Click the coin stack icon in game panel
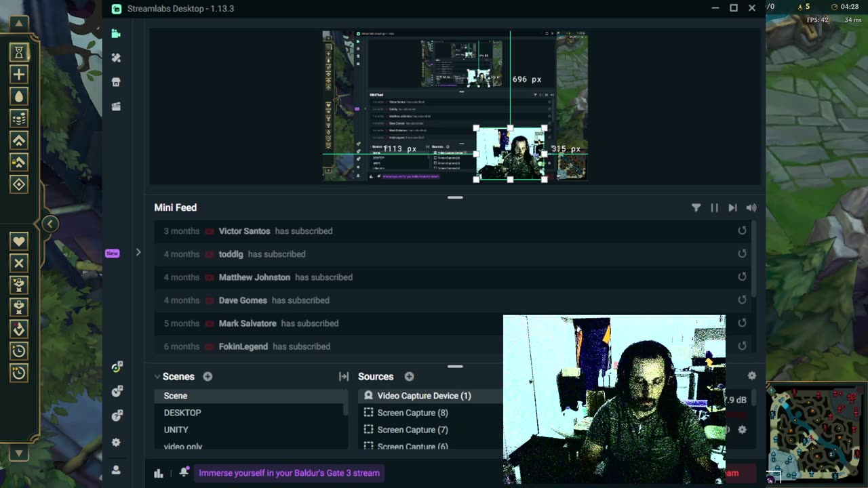The height and width of the screenshot is (488, 868). [x=19, y=119]
